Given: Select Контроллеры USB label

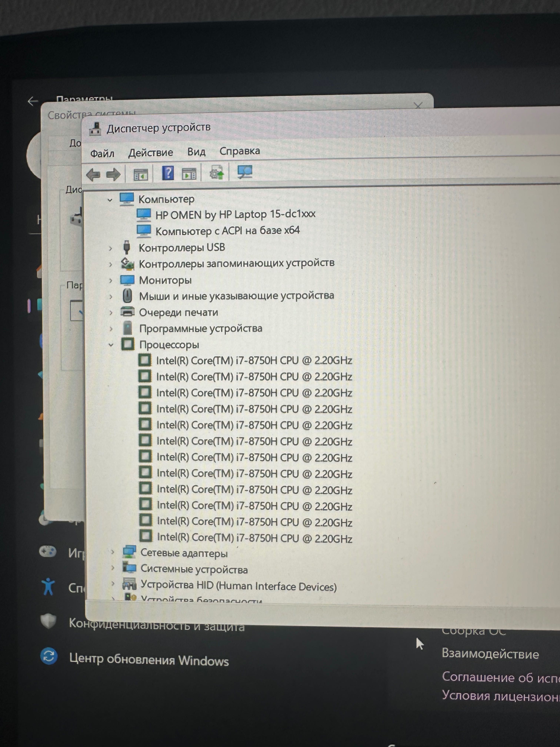Looking at the screenshot, I should click(182, 248).
